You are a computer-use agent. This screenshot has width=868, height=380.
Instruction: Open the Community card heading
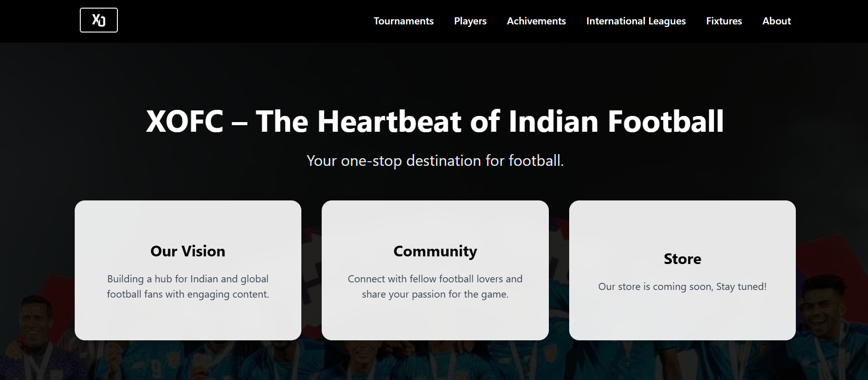[x=435, y=251]
